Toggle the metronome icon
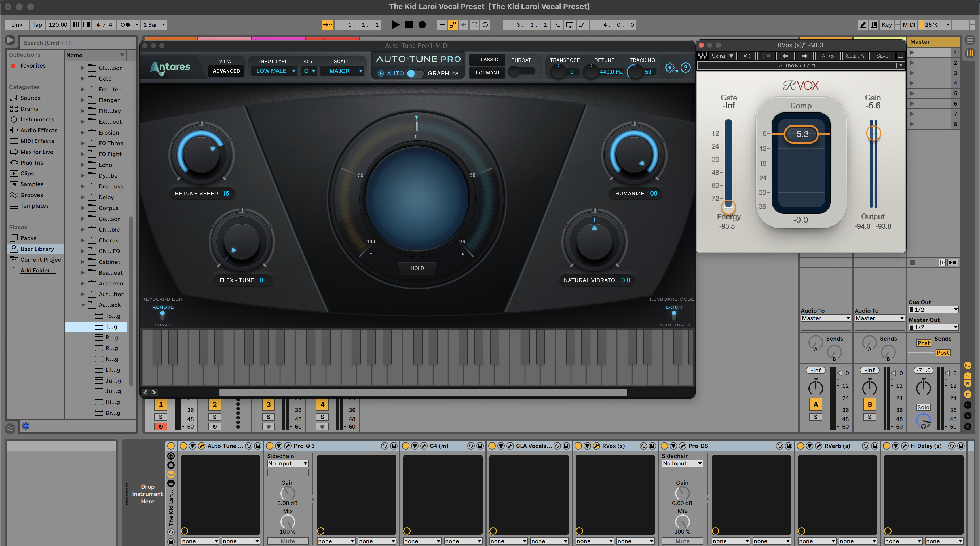Screen dimensions: 980x546 [x=126, y=25]
